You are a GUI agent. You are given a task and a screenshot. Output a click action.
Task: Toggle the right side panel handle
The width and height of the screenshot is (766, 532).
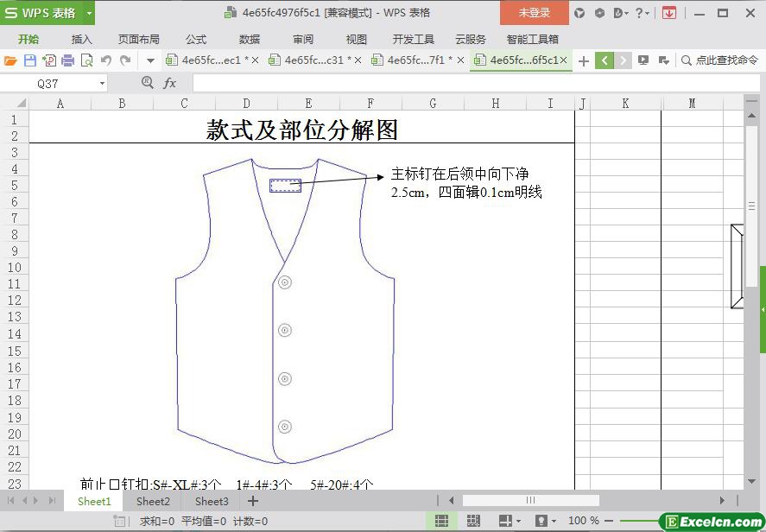(x=763, y=308)
